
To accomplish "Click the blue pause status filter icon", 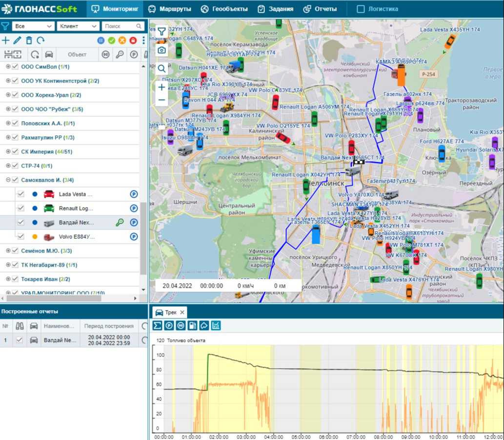I will [101, 40].
